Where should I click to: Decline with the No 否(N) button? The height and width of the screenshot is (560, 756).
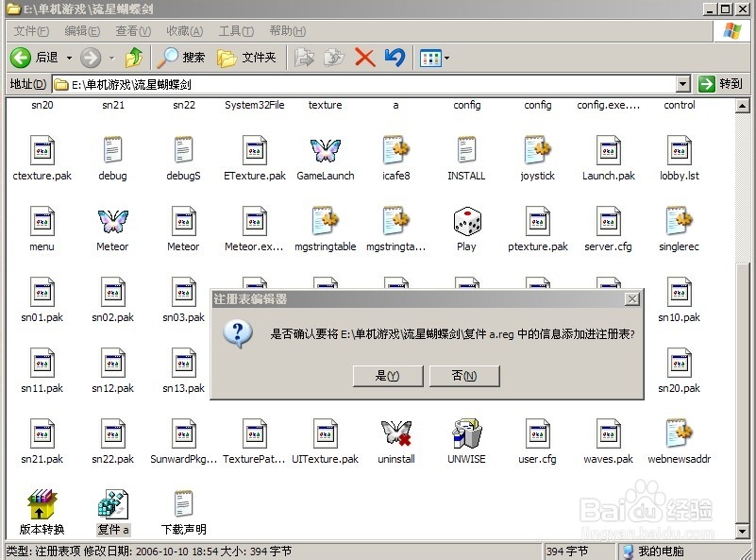[x=464, y=376]
